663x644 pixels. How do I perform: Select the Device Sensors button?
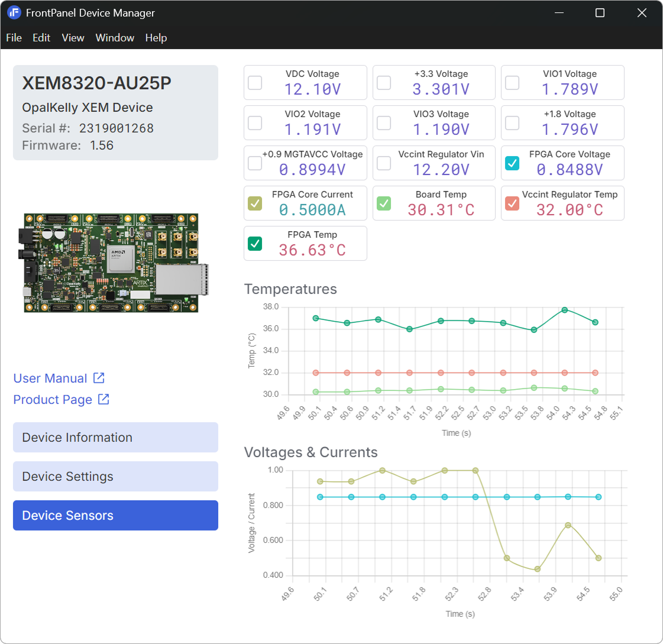point(115,516)
